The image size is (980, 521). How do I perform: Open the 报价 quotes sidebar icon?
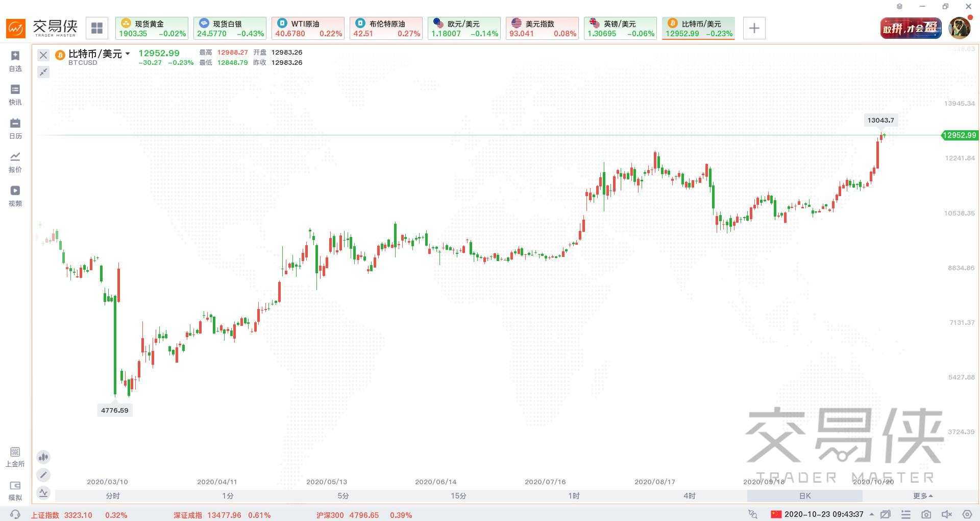pyautogui.click(x=15, y=162)
